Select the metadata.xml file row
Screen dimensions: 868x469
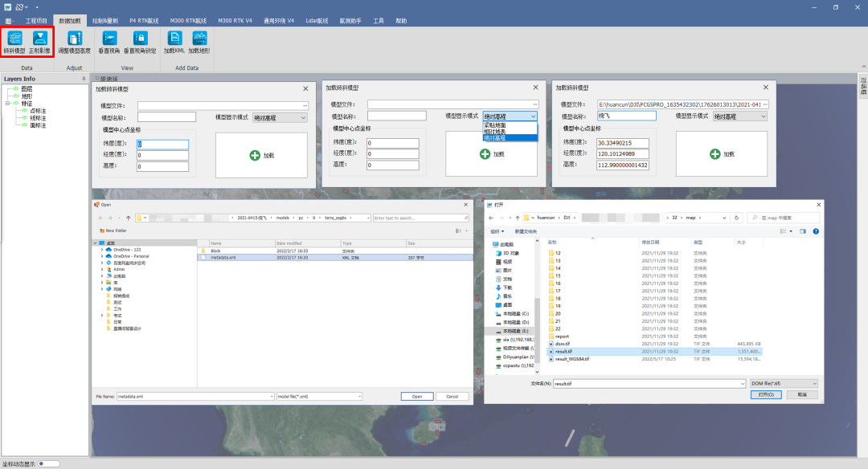pos(335,258)
